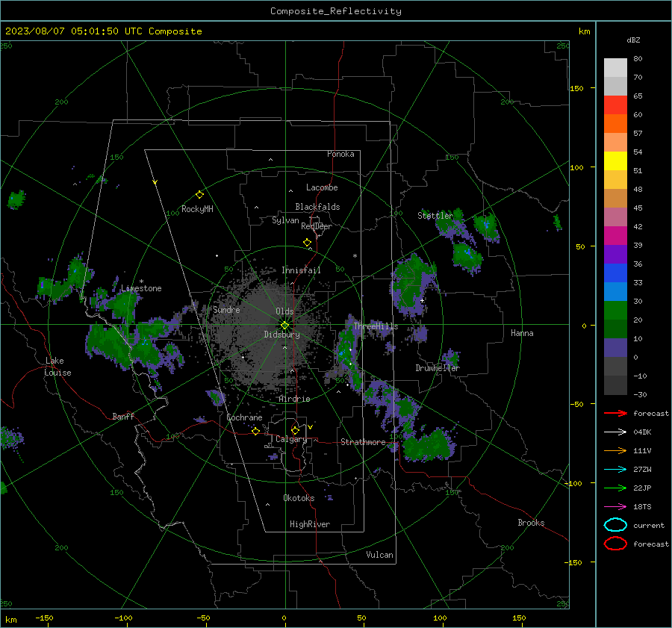The image size is (672, 628).
Task: Select the light gray 80 dBZ swatch
Action: click(x=615, y=68)
